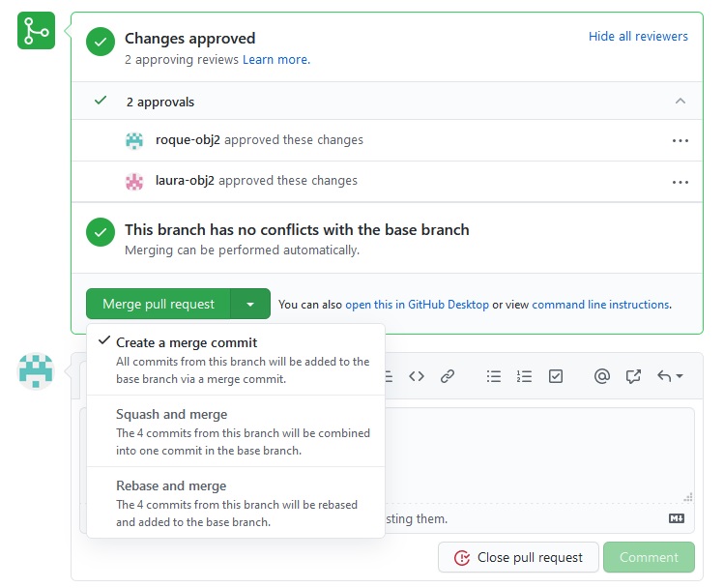Click the Merge pull request button
Screen dimensions: 724x588
click(159, 304)
